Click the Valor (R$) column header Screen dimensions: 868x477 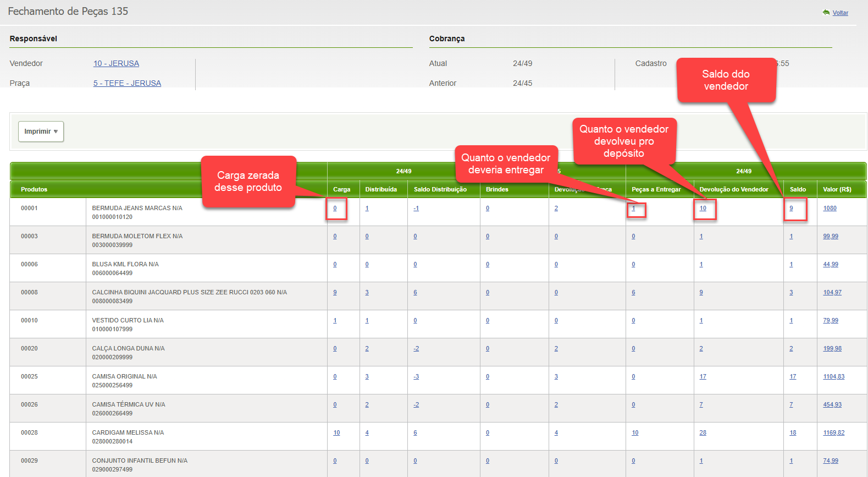(x=837, y=189)
